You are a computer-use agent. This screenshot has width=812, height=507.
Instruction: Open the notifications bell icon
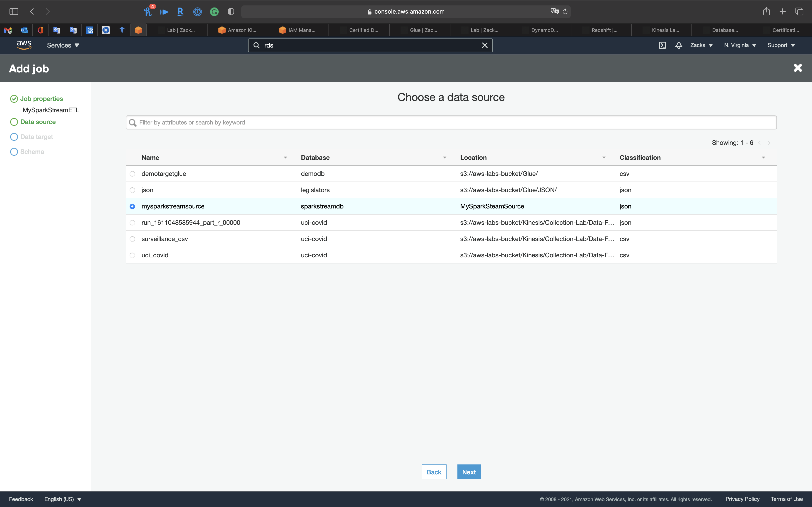tap(679, 45)
